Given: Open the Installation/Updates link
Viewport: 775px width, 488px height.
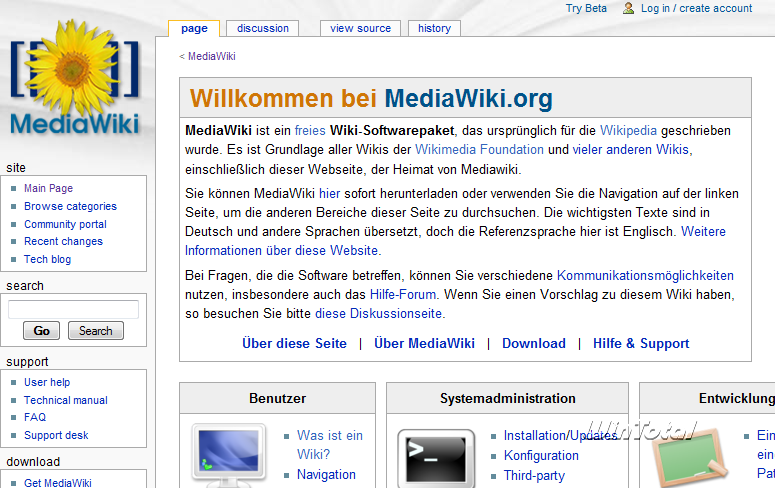Looking at the screenshot, I should pos(560,436).
